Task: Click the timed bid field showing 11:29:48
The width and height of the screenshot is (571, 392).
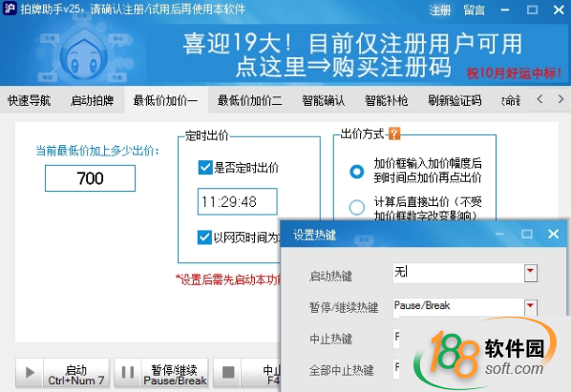Action: point(238,201)
